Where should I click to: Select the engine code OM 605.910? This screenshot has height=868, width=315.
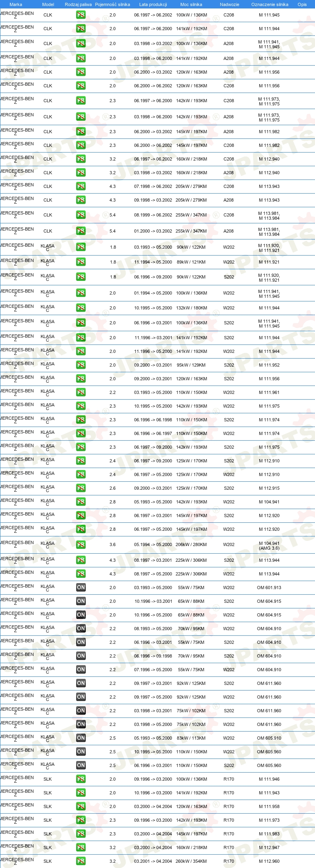coord(269,738)
